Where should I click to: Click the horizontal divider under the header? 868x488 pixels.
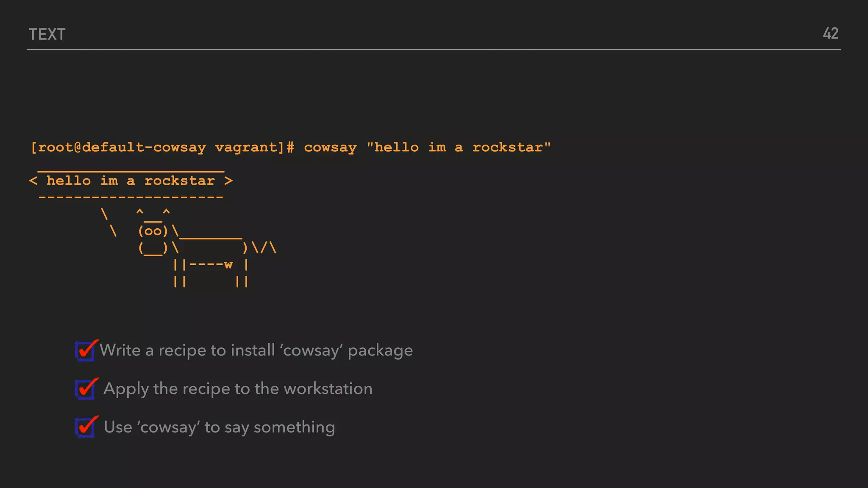point(434,50)
